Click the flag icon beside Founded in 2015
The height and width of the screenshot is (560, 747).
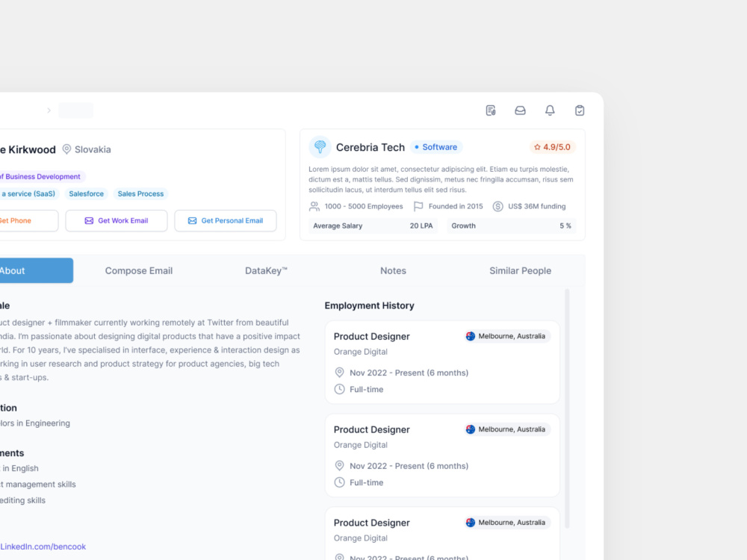click(418, 206)
